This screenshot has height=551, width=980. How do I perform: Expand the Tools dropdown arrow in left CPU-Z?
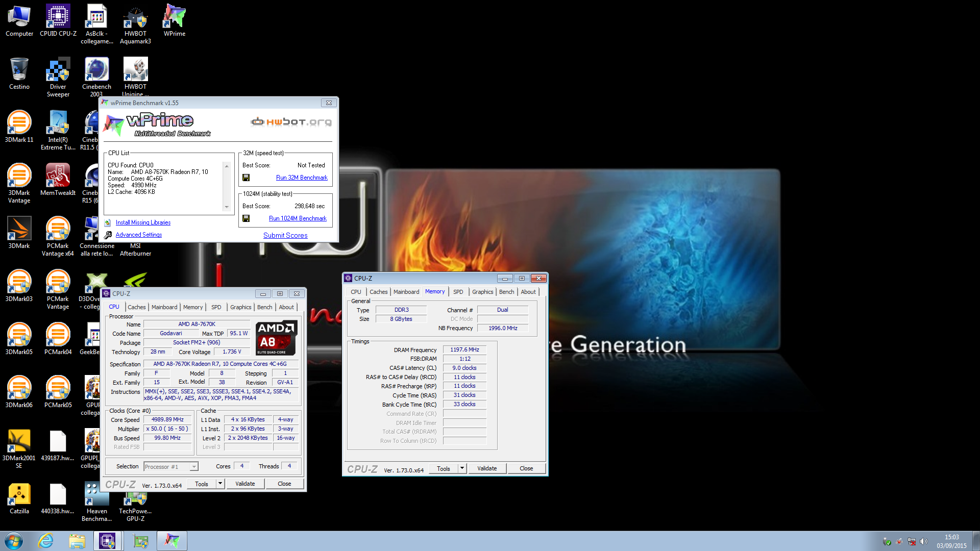point(220,484)
